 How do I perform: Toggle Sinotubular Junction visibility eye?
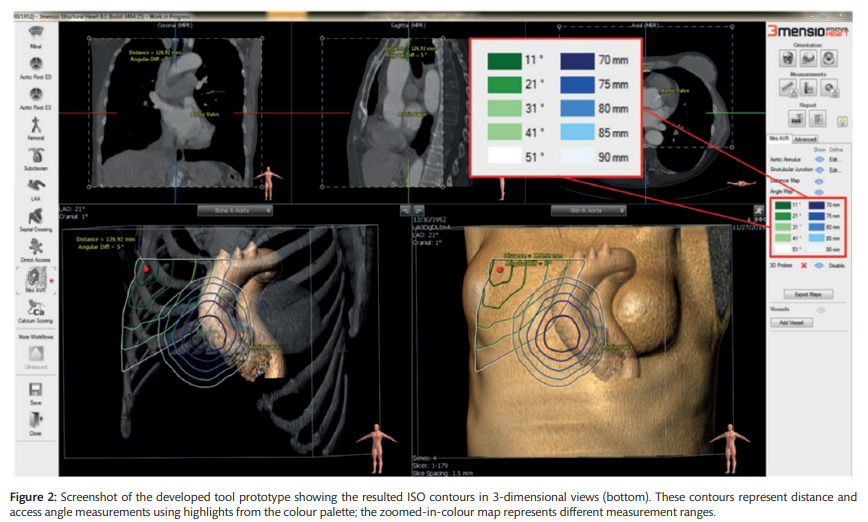[820, 170]
